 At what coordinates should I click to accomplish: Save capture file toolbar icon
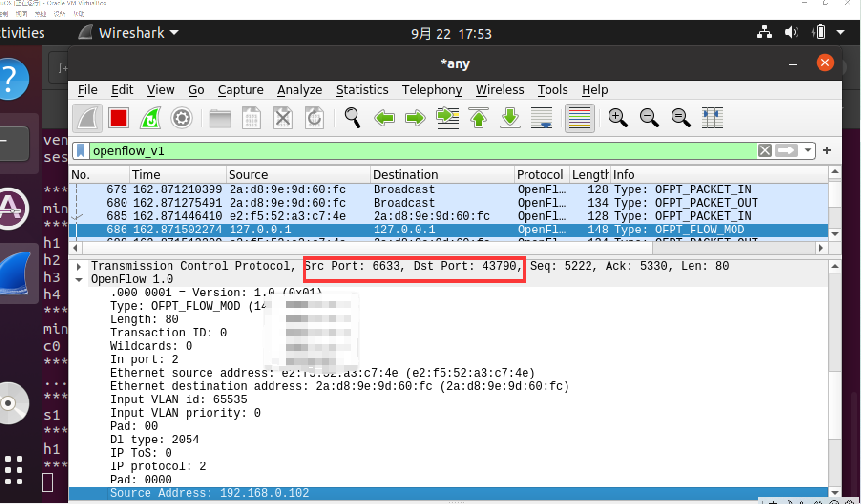[x=252, y=118]
